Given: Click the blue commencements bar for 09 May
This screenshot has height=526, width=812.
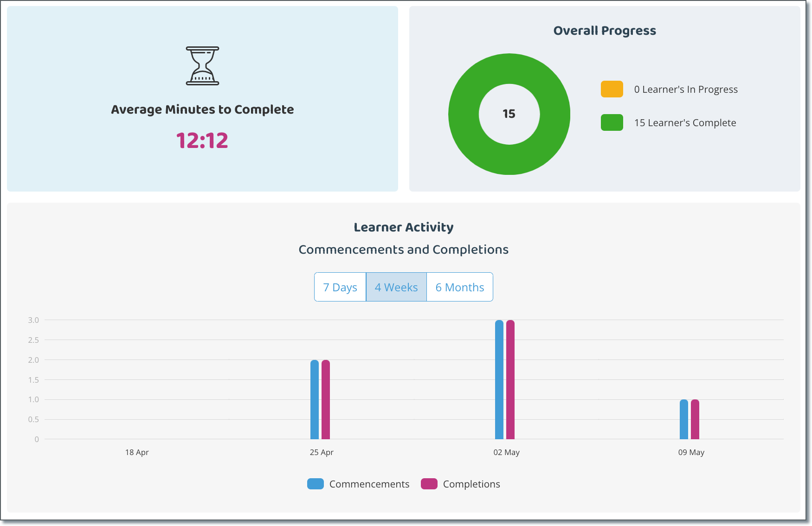Looking at the screenshot, I should pos(684,419).
